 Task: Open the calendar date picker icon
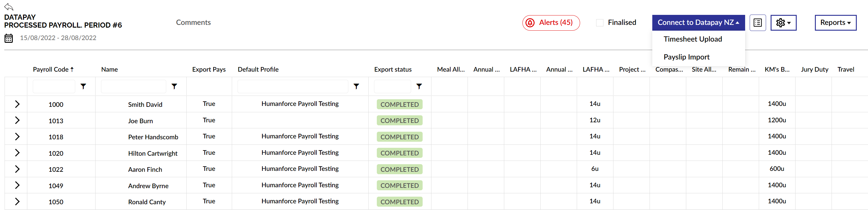tap(9, 38)
